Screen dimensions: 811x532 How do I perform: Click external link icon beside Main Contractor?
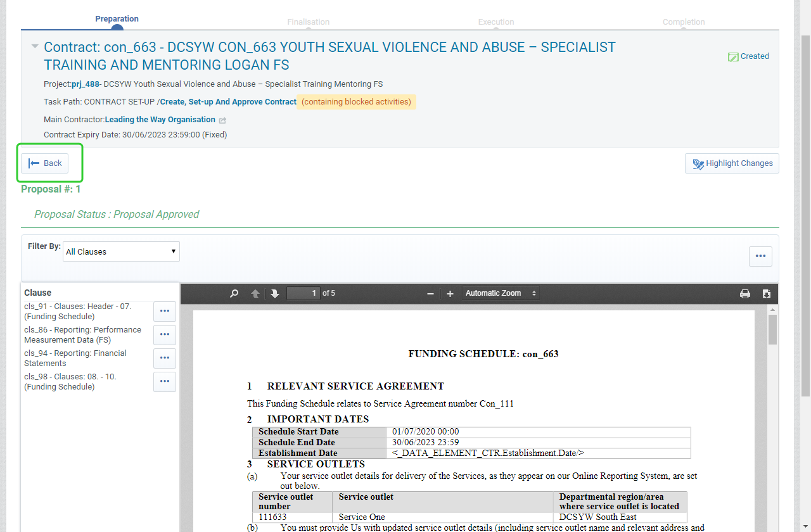click(222, 120)
